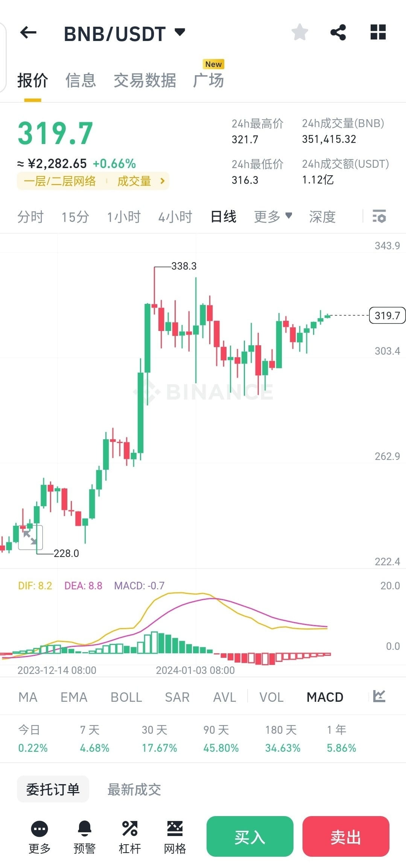Open chart settings icon beside 深度
This screenshot has width=406, height=868.
379,217
